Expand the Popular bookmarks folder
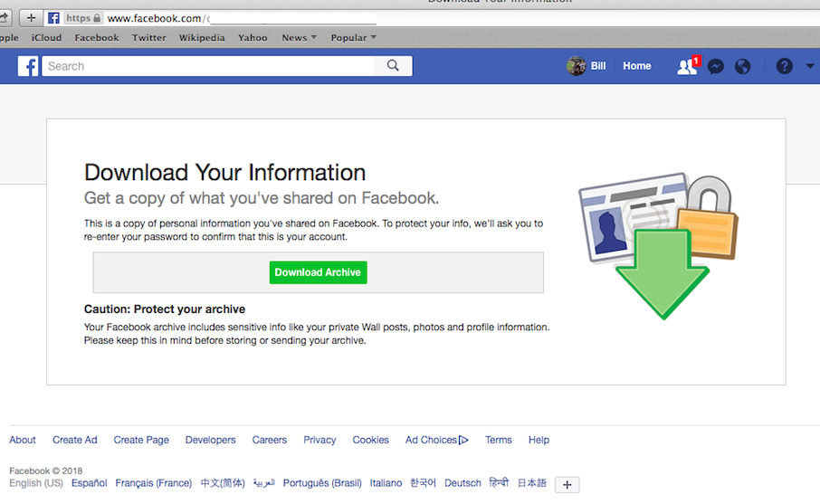This screenshot has width=820, height=504. (x=354, y=38)
